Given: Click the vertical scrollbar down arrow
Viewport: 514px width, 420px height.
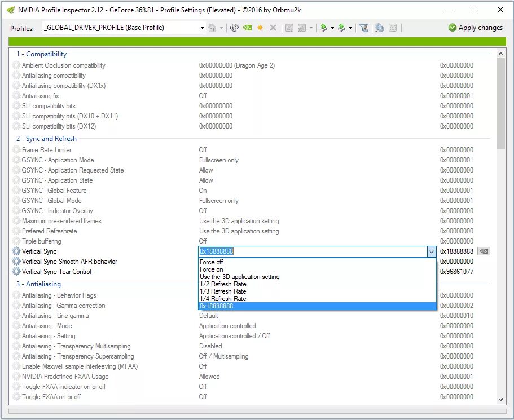Looking at the screenshot, I should [x=500, y=399].
